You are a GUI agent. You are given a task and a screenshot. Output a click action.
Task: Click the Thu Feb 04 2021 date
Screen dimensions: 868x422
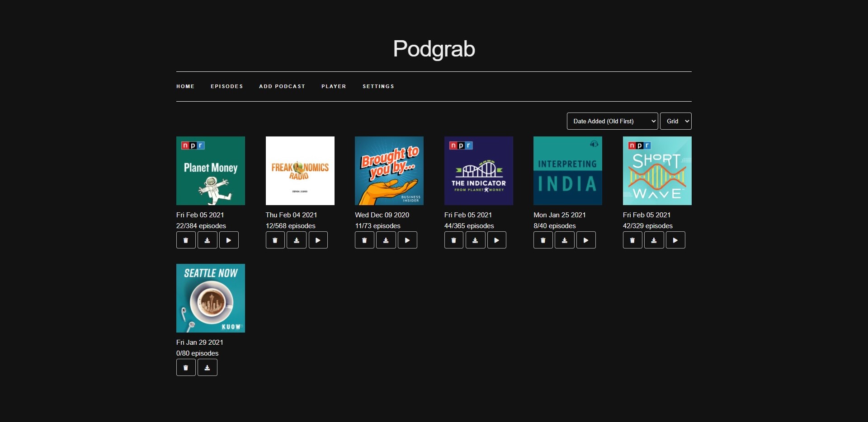(292, 215)
